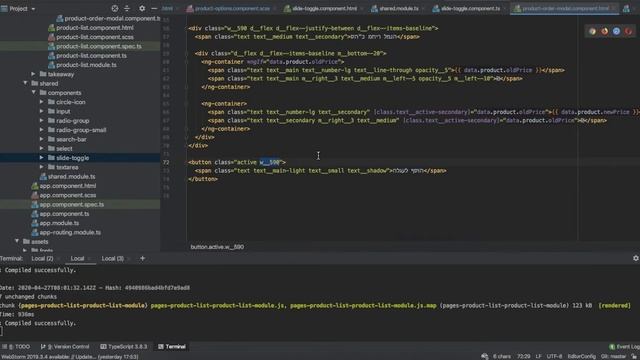Click the Terminal tool window button

[x=172, y=347]
